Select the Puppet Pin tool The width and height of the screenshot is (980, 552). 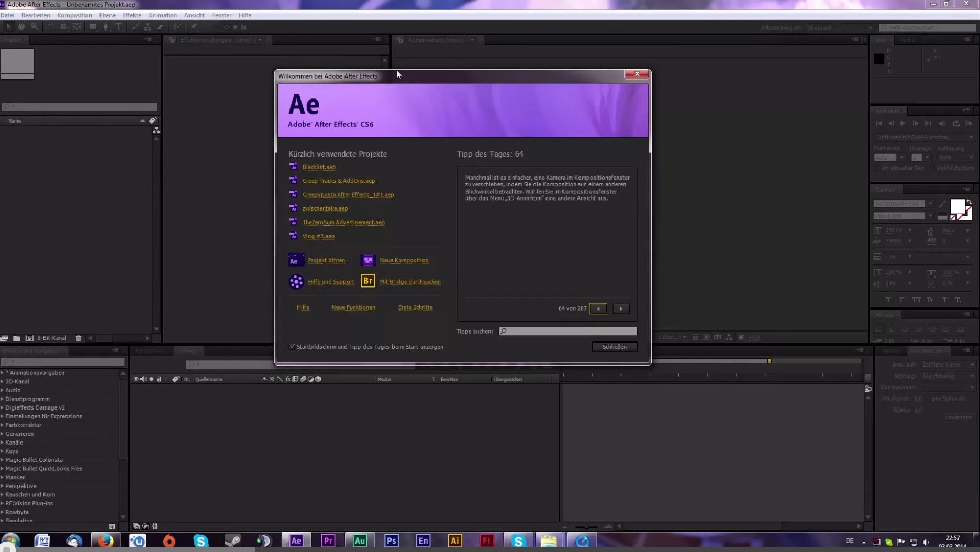[x=194, y=27]
